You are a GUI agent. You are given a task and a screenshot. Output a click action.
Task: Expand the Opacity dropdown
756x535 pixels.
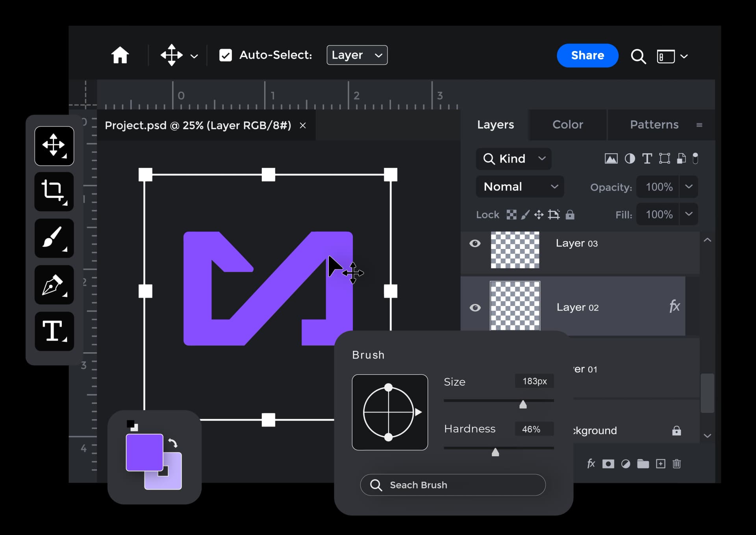689,187
